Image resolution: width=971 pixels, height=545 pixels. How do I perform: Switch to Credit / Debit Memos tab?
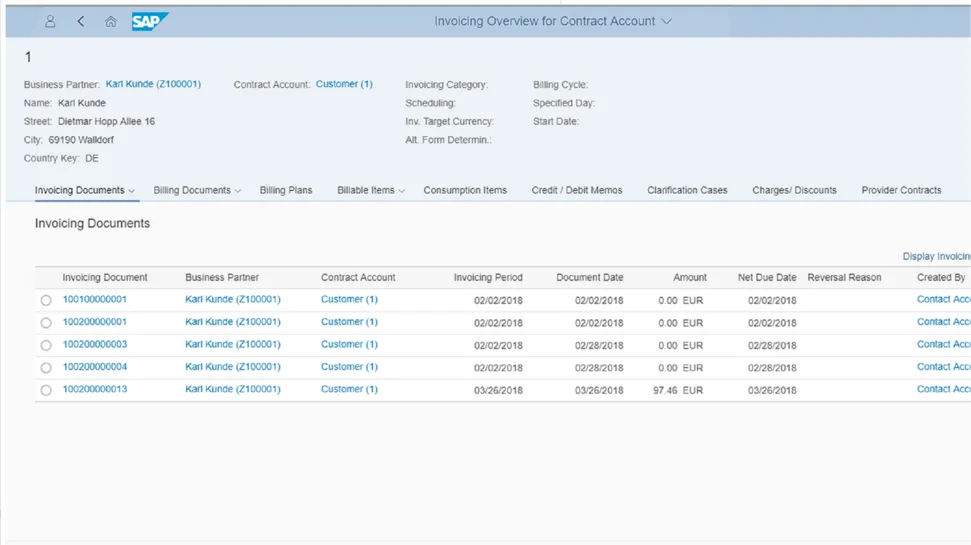pyautogui.click(x=577, y=190)
